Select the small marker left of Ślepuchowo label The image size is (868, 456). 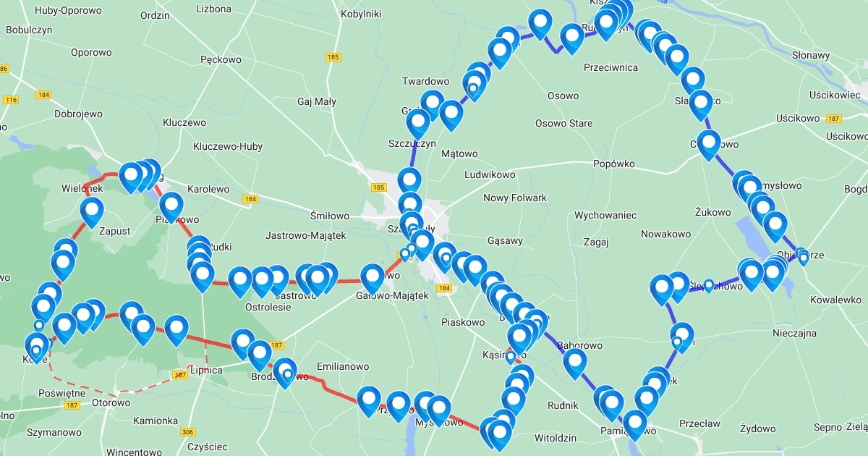point(709,285)
